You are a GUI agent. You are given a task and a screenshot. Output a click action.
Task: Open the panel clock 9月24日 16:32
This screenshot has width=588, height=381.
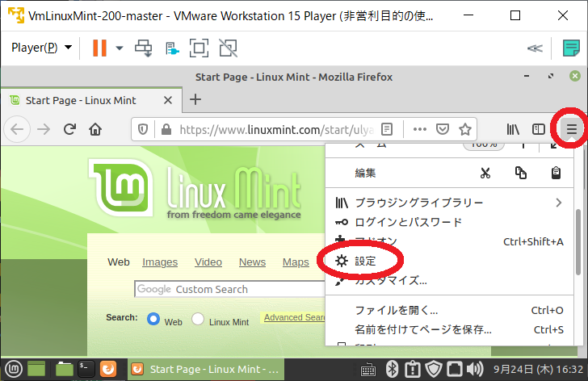[x=538, y=370]
